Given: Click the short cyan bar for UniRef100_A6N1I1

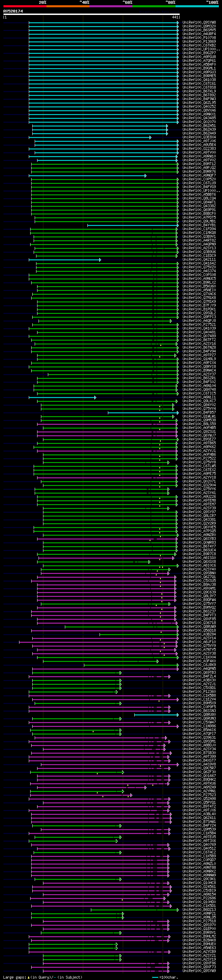Looking at the screenshot, I should (63, 397).
